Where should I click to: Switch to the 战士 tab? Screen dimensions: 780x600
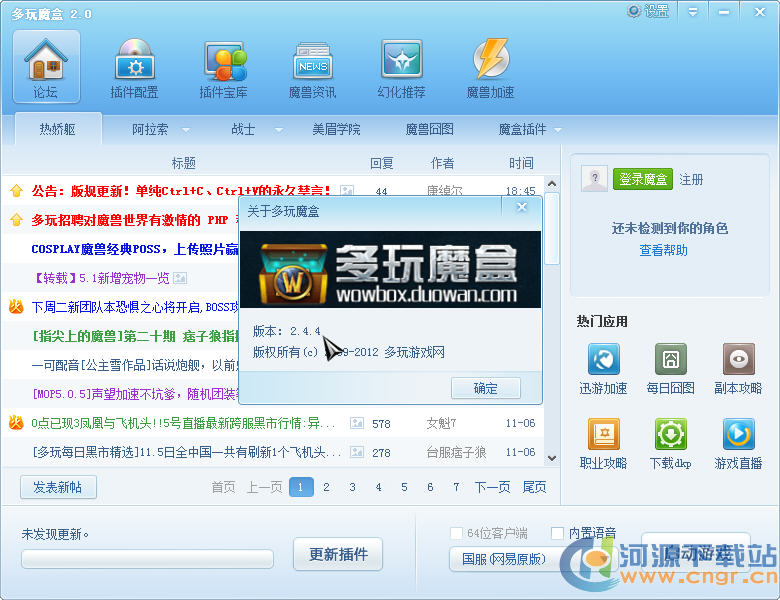coord(243,129)
